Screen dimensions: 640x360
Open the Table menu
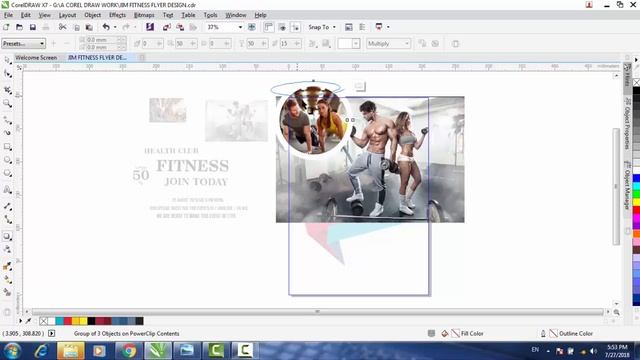(188, 15)
